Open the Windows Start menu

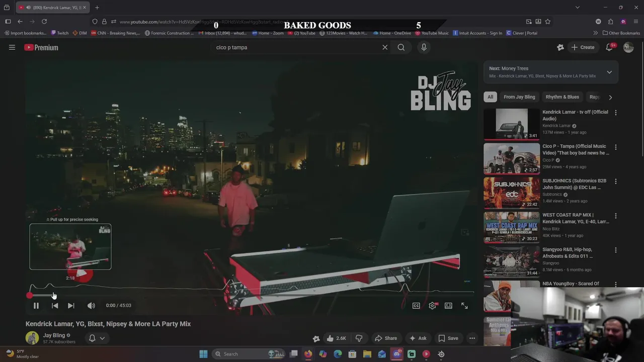point(203,354)
